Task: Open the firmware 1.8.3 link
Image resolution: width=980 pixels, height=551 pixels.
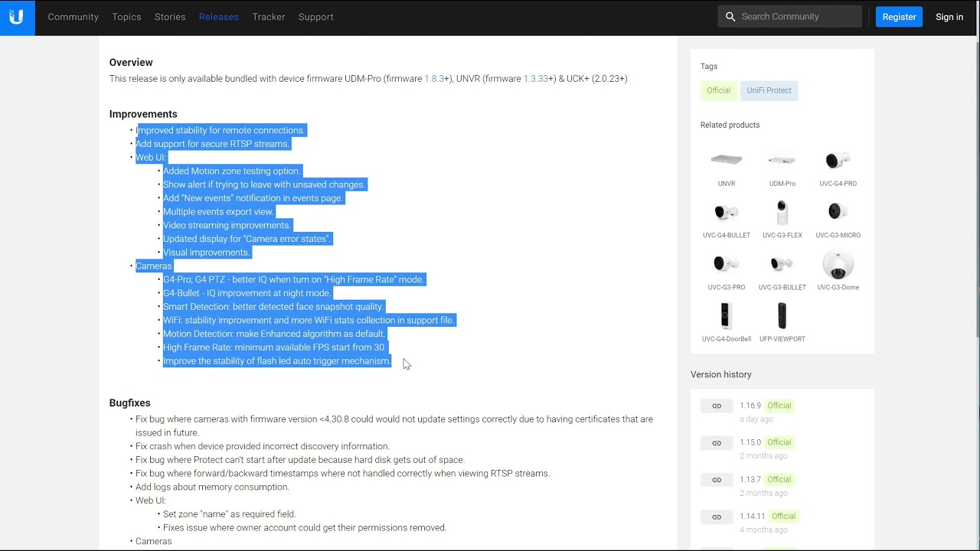Action: pos(435,79)
